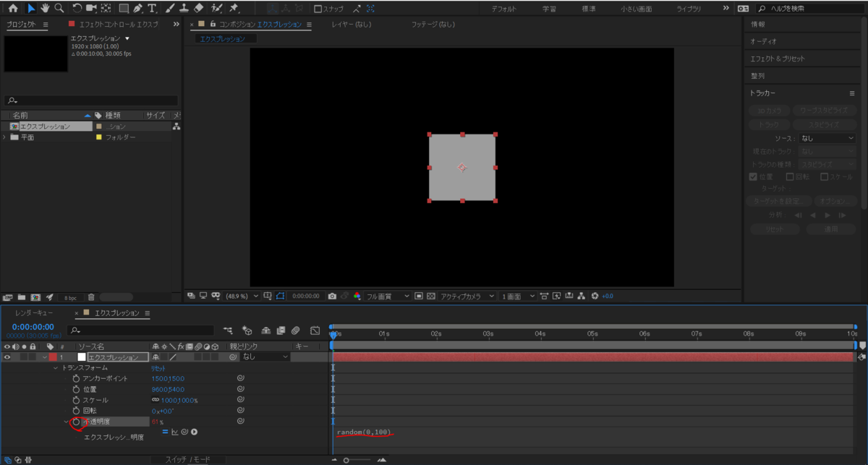Switch to ライブラリ workspace
The height and width of the screenshot is (465, 868).
coord(688,9)
